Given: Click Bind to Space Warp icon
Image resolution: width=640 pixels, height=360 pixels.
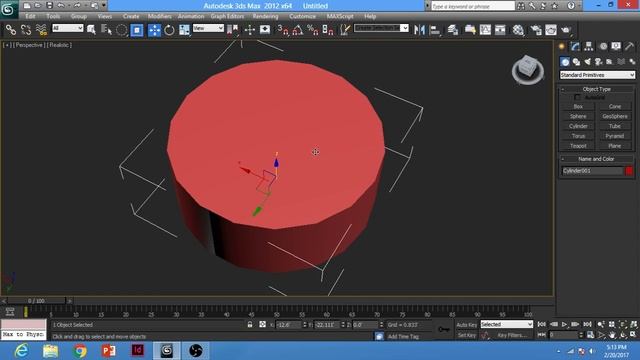Looking at the screenshot, I should tap(41, 30).
